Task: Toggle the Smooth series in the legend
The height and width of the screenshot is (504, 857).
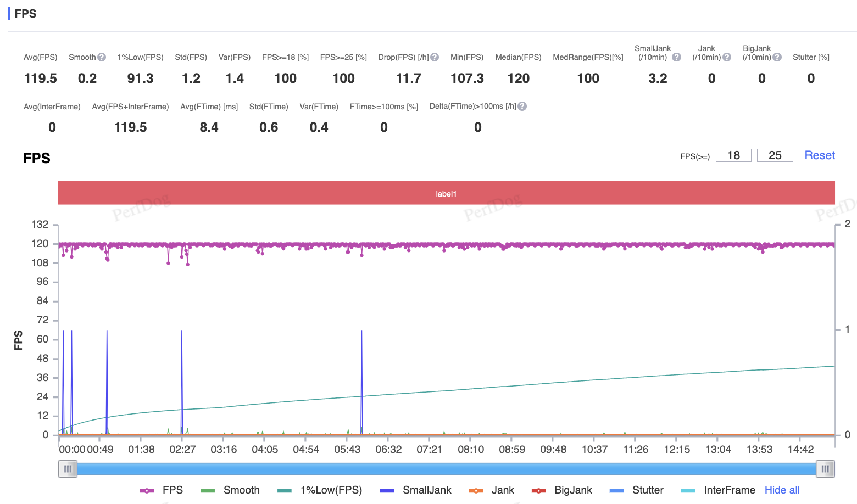Action: (230, 490)
